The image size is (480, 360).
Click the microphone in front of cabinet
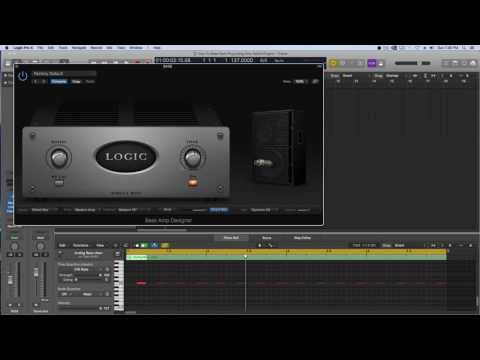263,163
